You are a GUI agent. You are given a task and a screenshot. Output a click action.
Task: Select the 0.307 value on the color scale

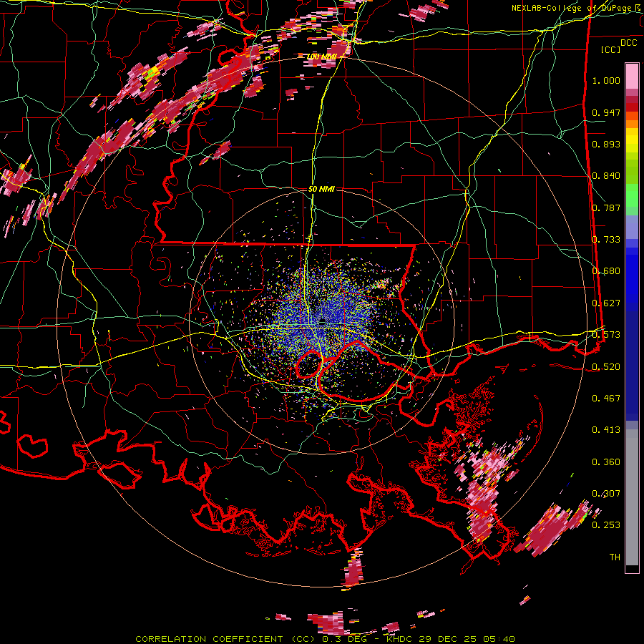click(606, 494)
